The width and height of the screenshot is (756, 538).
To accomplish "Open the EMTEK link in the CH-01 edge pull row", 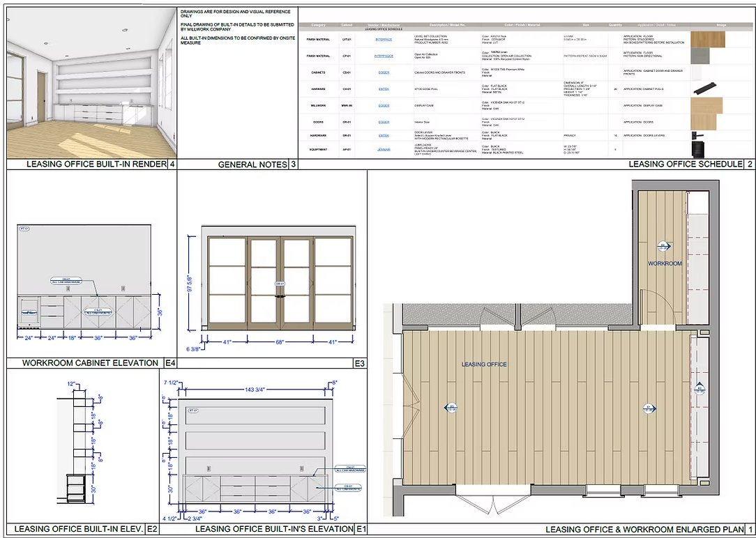I will click(384, 89).
